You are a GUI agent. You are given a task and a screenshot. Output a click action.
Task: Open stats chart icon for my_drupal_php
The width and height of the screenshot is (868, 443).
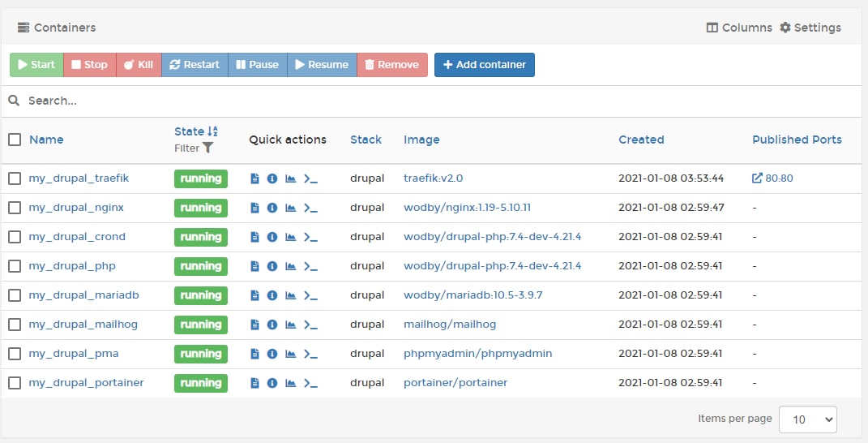[291, 266]
